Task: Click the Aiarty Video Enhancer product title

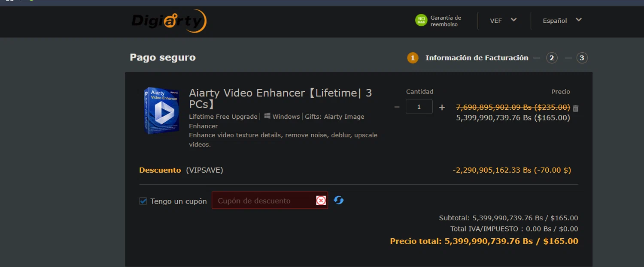Action: point(280,99)
